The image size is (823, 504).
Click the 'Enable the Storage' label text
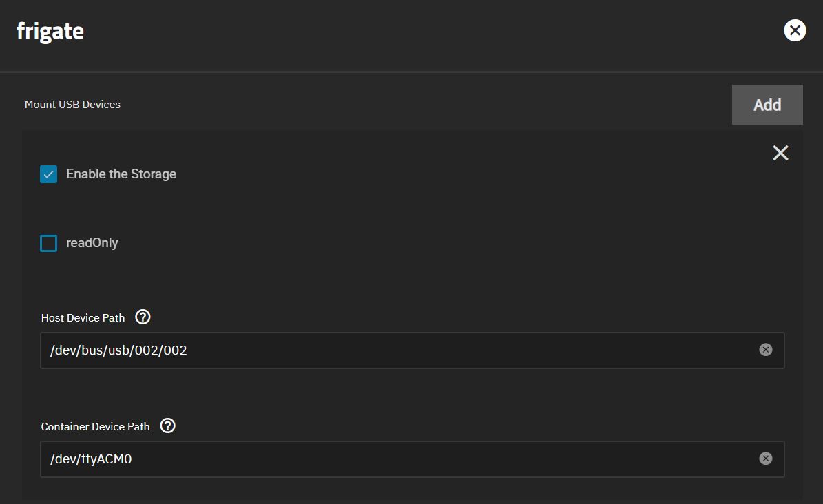coord(121,174)
